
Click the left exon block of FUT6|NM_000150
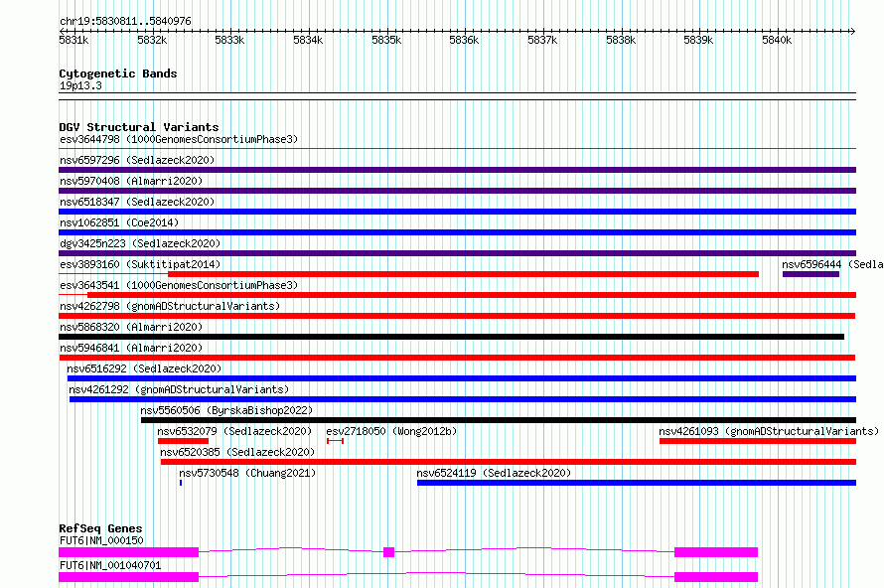point(128,552)
